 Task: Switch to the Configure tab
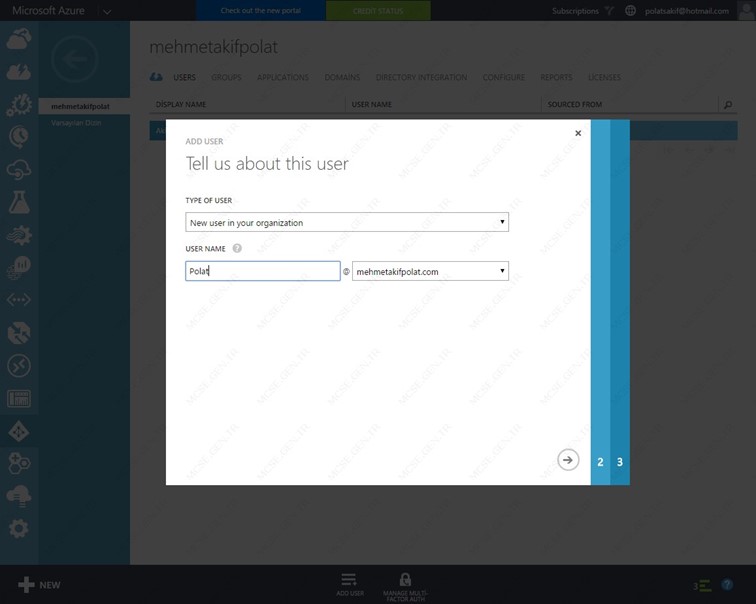(503, 77)
